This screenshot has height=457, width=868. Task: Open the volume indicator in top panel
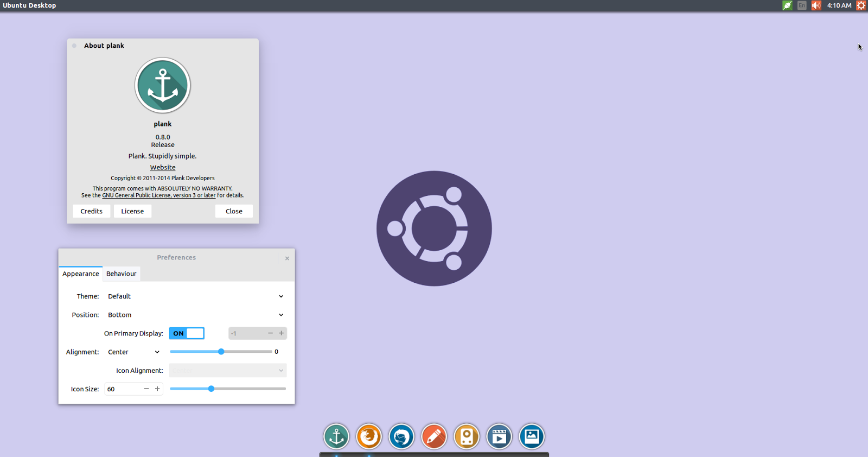click(x=816, y=5)
